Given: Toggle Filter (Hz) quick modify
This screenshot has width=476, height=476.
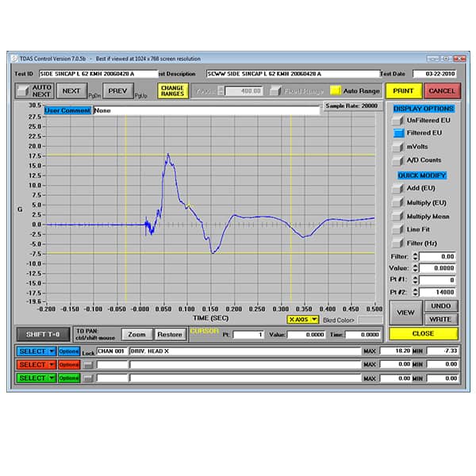Looking at the screenshot, I should click(397, 244).
